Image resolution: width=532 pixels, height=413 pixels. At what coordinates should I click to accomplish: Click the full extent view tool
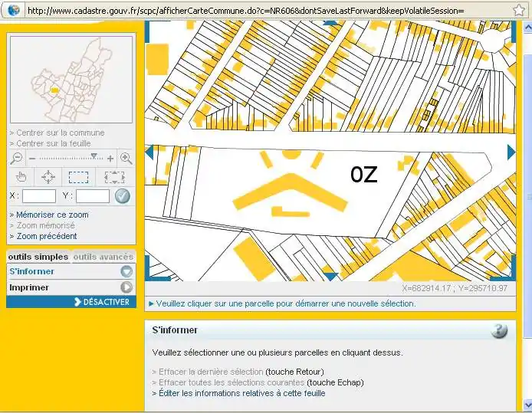(x=114, y=177)
